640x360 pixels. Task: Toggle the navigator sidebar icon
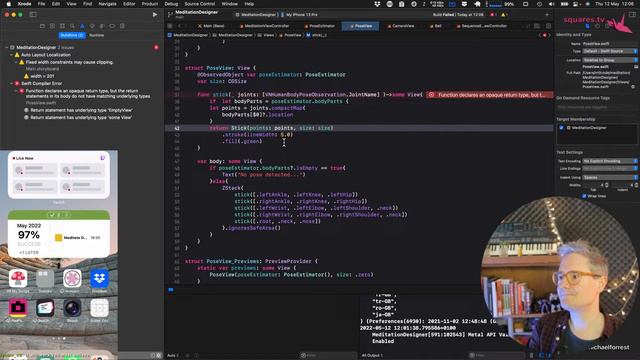point(33,15)
